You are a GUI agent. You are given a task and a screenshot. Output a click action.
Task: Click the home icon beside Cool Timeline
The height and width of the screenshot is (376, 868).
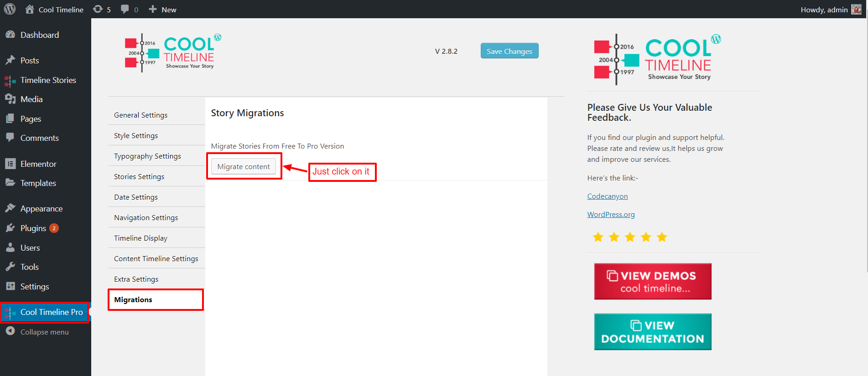(x=30, y=9)
